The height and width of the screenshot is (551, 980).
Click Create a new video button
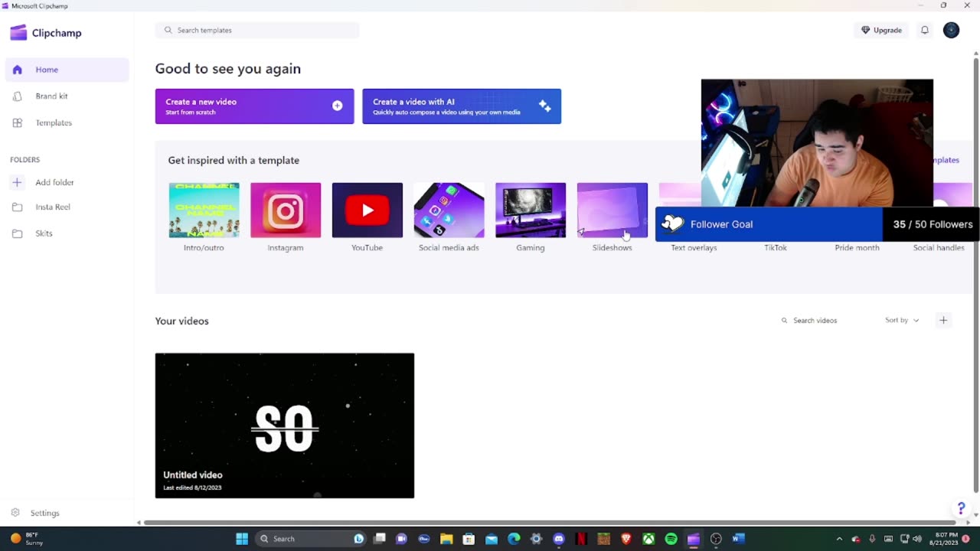click(254, 106)
